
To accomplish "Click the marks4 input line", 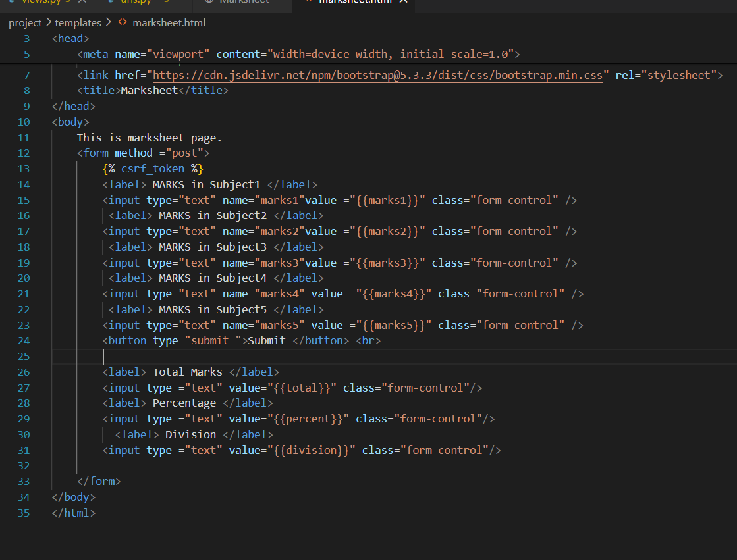I will (343, 294).
